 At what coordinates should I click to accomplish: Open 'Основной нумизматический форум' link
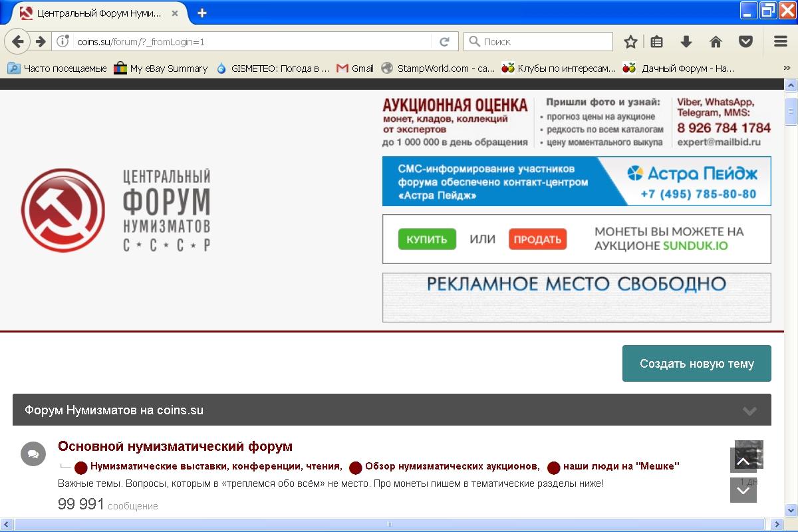pos(175,446)
